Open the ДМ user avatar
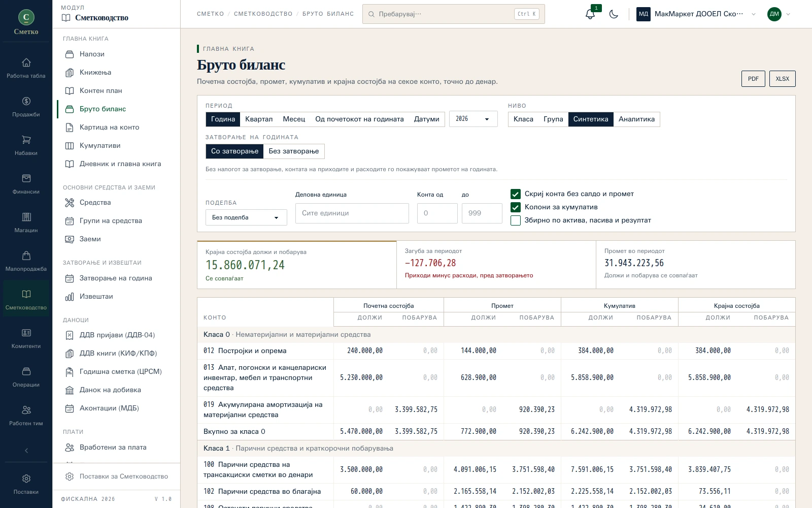The height and width of the screenshot is (508, 812). (774, 14)
